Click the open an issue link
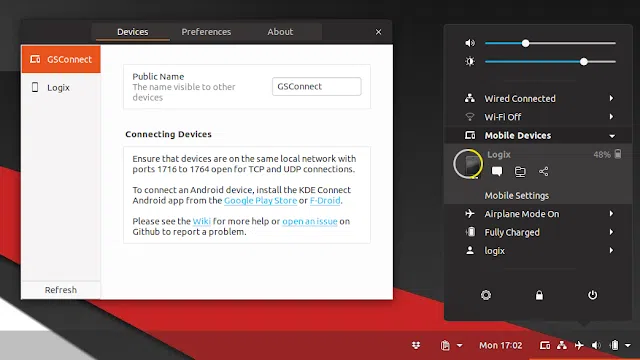This screenshot has height=360, width=640. click(310, 221)
